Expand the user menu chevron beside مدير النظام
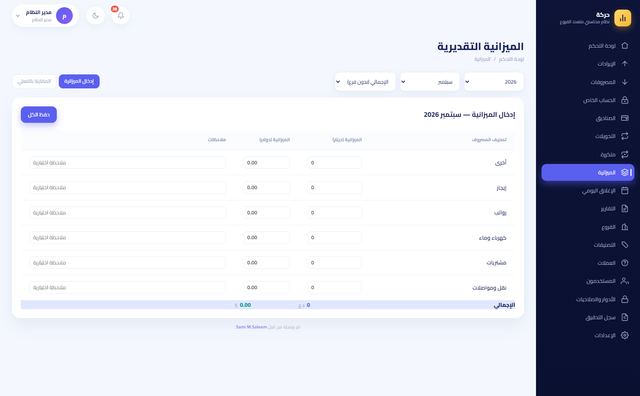The image size is (640, 396). point(18,16)
